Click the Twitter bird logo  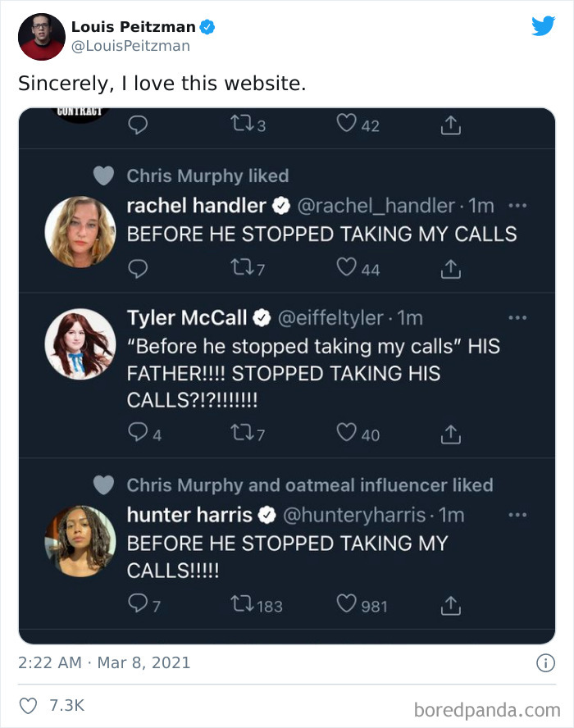coord(543,25)
